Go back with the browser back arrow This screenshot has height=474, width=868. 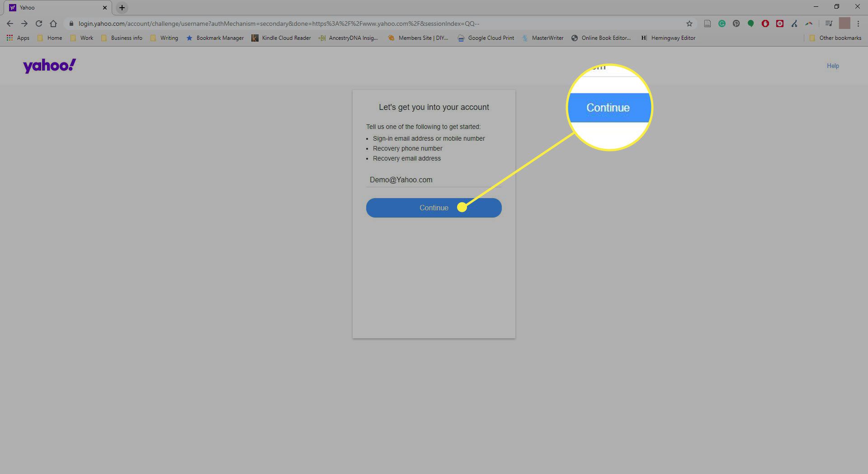pos(10,24)
